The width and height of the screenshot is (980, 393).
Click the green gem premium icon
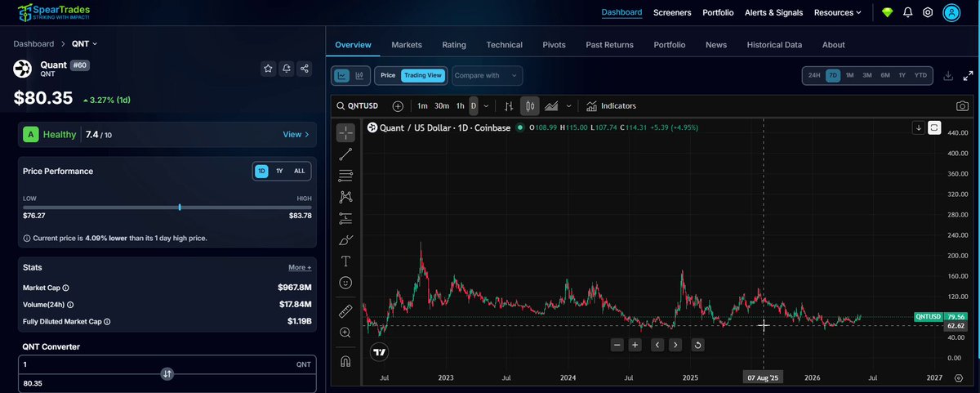[x=888, y=12]
